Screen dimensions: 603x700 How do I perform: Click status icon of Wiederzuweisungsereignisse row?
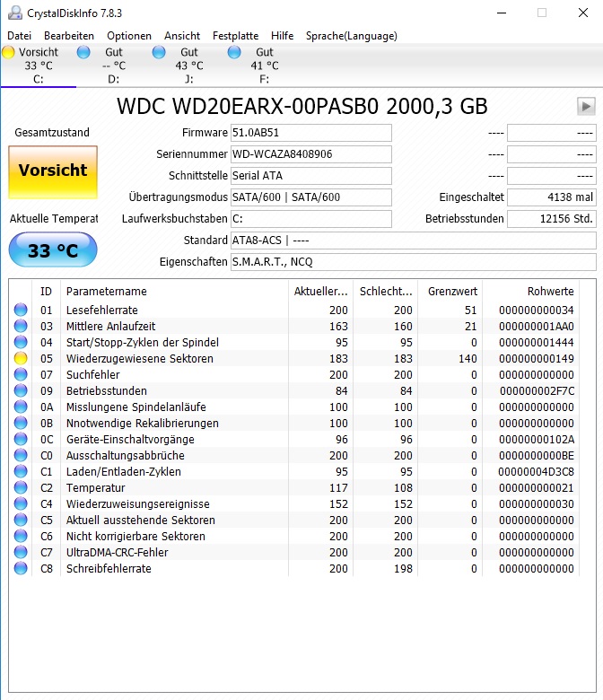[x=21, y=503]
